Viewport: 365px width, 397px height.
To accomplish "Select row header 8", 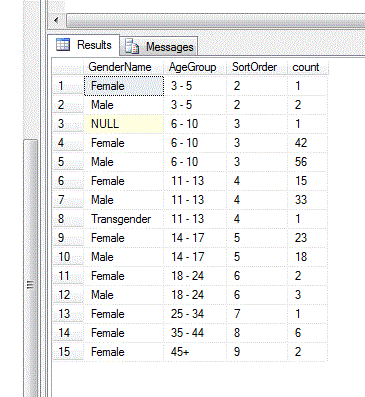I will click(x=68, y=219).
